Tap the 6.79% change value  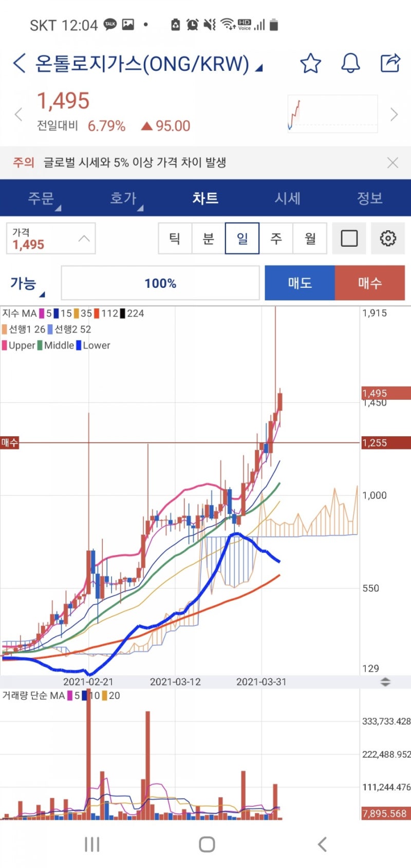106,126
